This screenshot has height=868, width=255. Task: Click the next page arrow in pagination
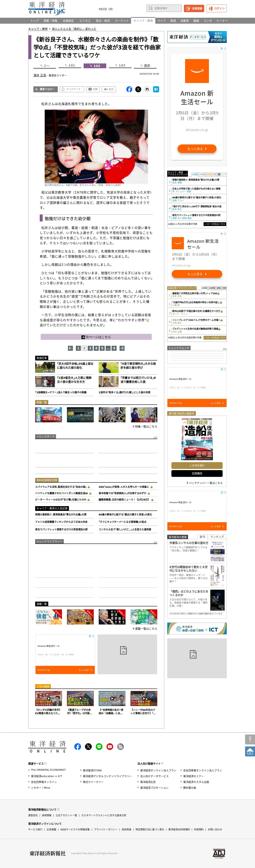pos(122,348)
